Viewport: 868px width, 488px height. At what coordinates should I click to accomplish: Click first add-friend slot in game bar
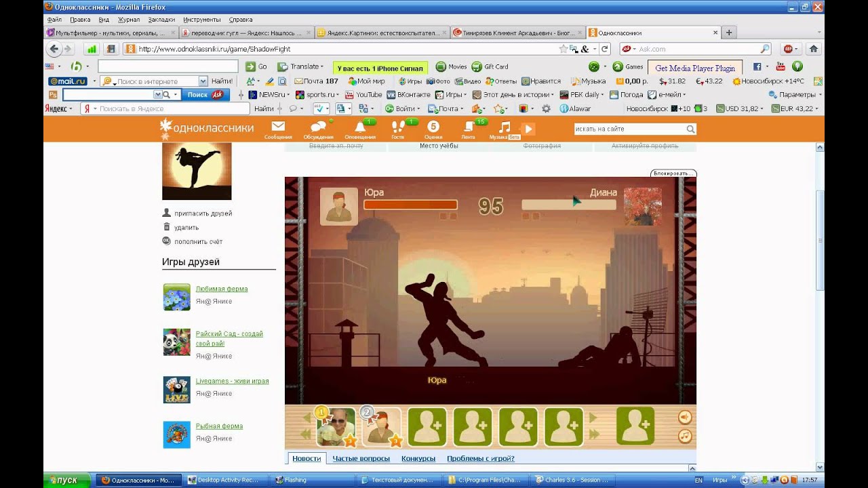pos(427,426)
